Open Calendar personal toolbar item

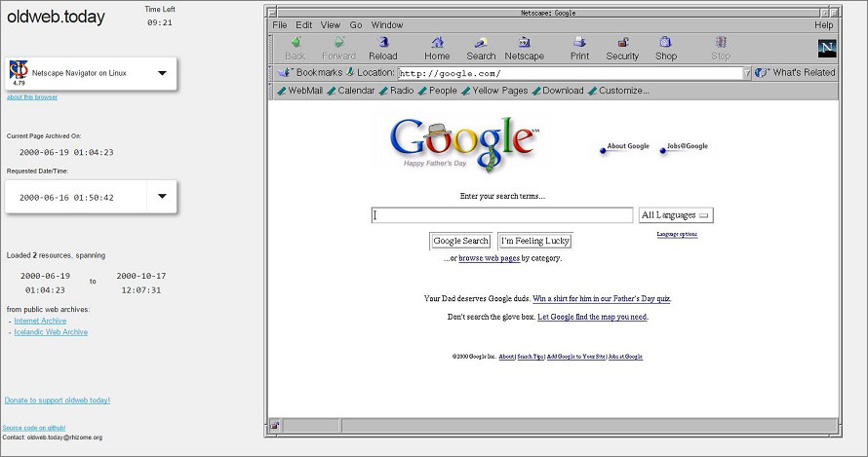[350, 91]
